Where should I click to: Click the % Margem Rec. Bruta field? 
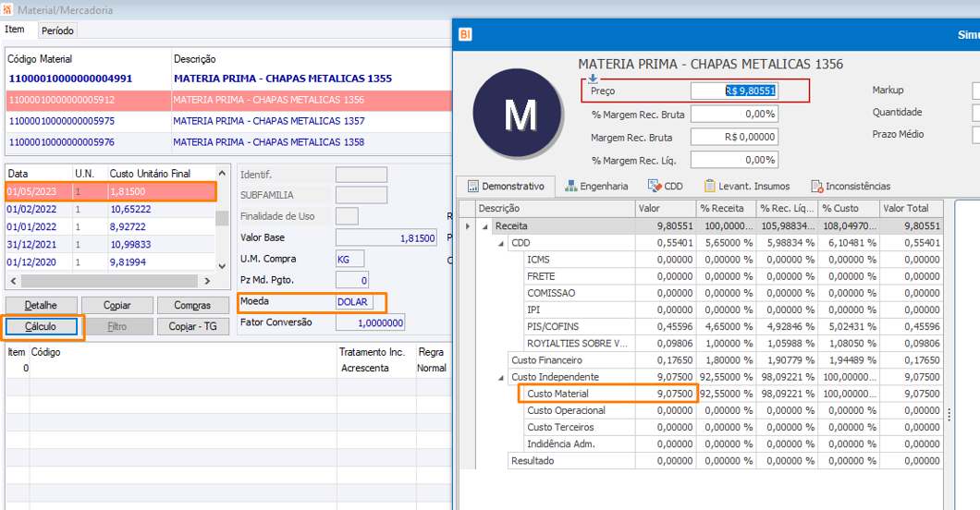coord(734,115)
